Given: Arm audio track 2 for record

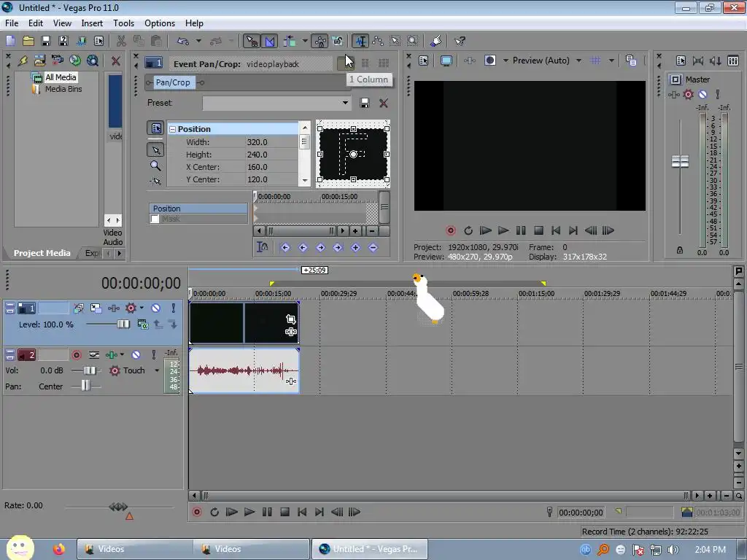Looking at the screenshot, I should [76, 355].
